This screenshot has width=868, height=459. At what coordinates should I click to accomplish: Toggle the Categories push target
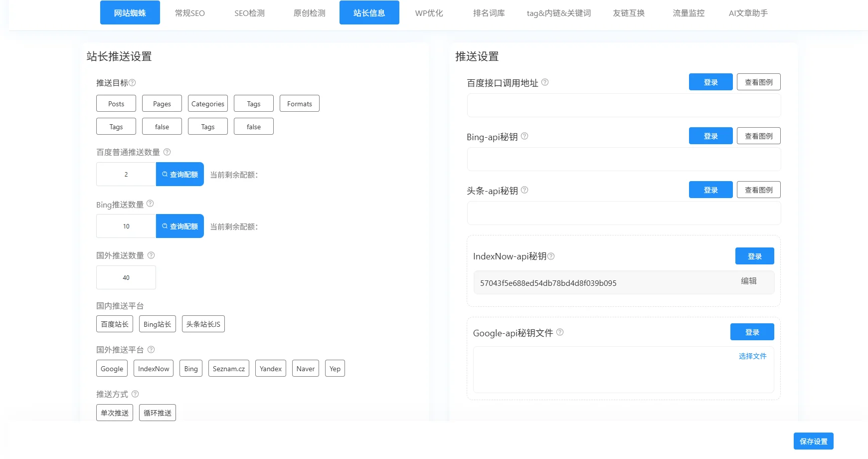coord(208,103)
